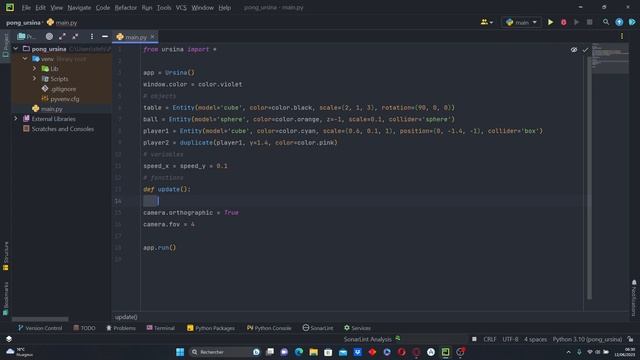This screenshot has height=360, width=640.
Task: Change CRLF line separator in status bar
Action: (x=489, y=339)
